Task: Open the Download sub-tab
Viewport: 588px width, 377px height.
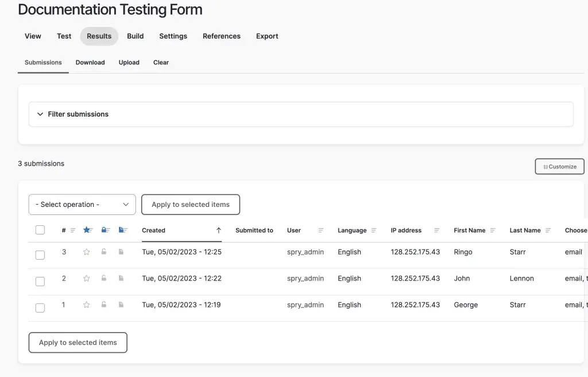Action: click(x=90, y=63)
